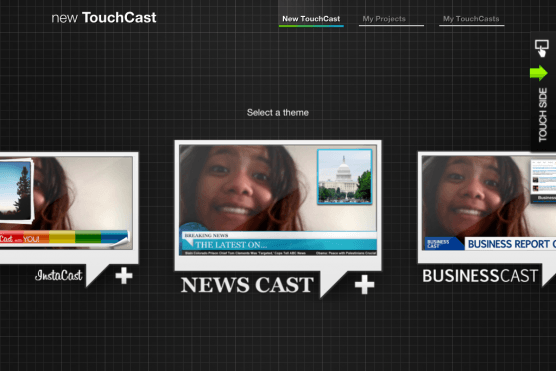
Task: Tap the touch screen hand icon
Action: (541, 48)
